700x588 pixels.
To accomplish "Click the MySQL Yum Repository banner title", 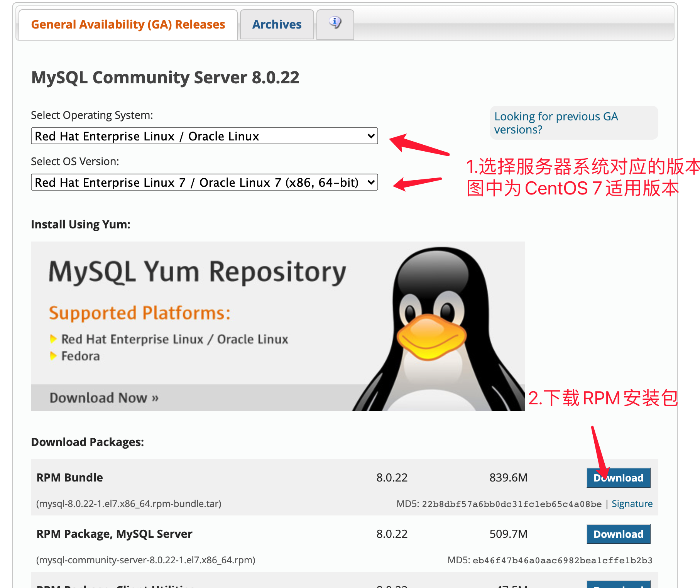I will tap(197, 272).
